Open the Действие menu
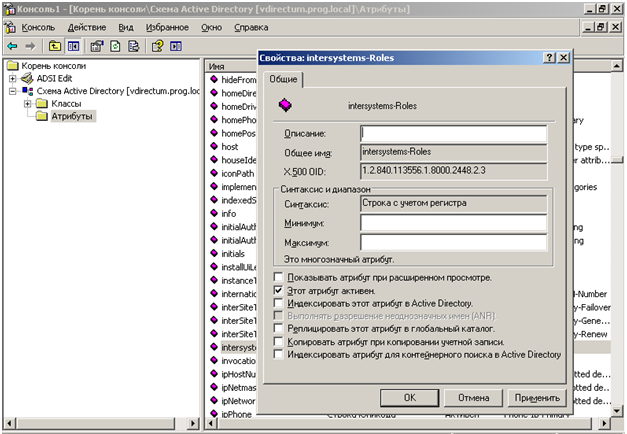The height and width of the screenshot is (434, 627). (x=87, y=27)
